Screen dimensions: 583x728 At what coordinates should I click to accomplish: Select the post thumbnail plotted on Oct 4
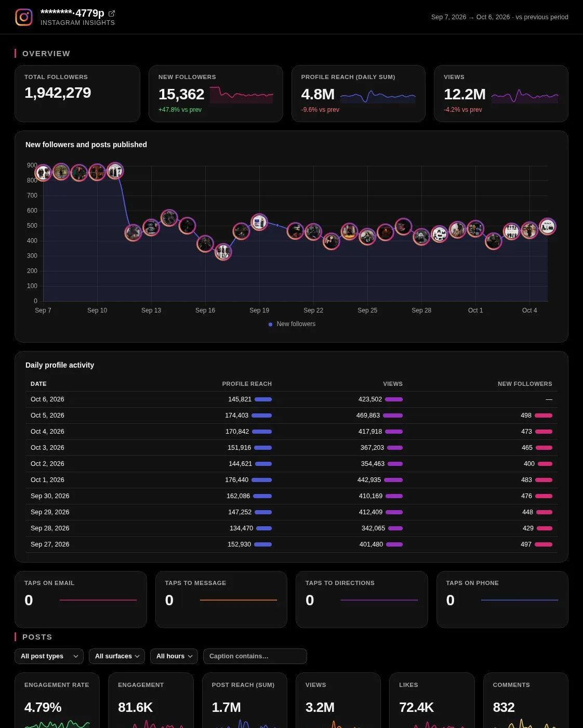[529, 230]
